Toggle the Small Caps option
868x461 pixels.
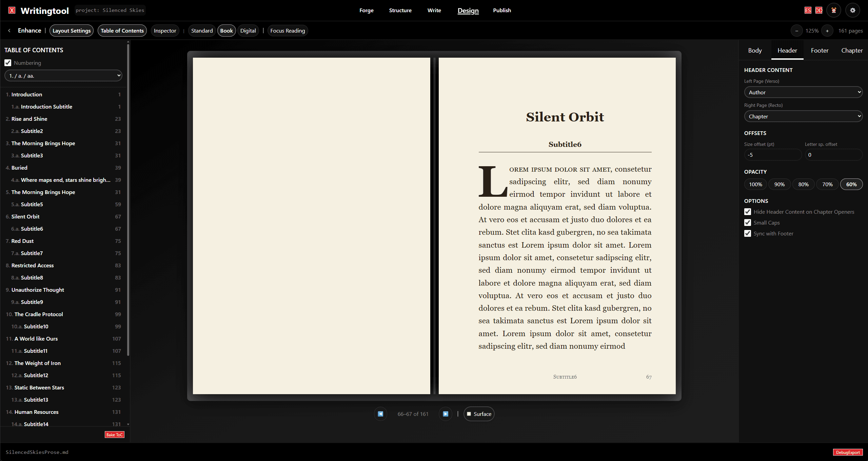(748, 223)
